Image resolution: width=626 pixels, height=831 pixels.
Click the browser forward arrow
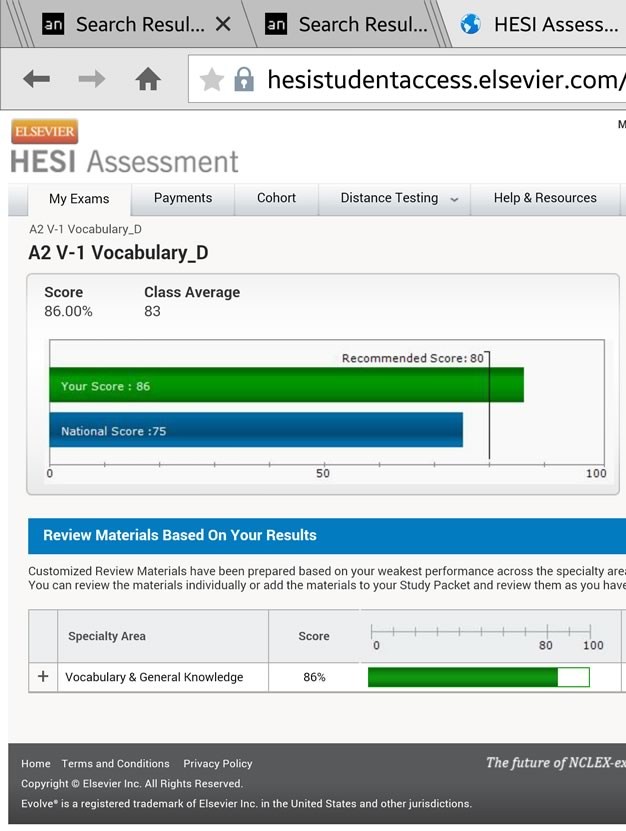pyautogui.click(x=91, y=79)
